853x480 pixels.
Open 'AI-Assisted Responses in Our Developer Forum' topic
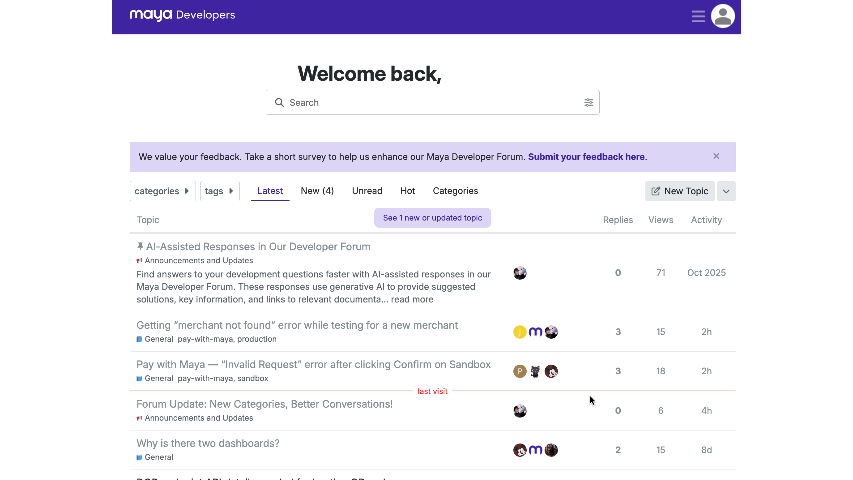(258, 247)
